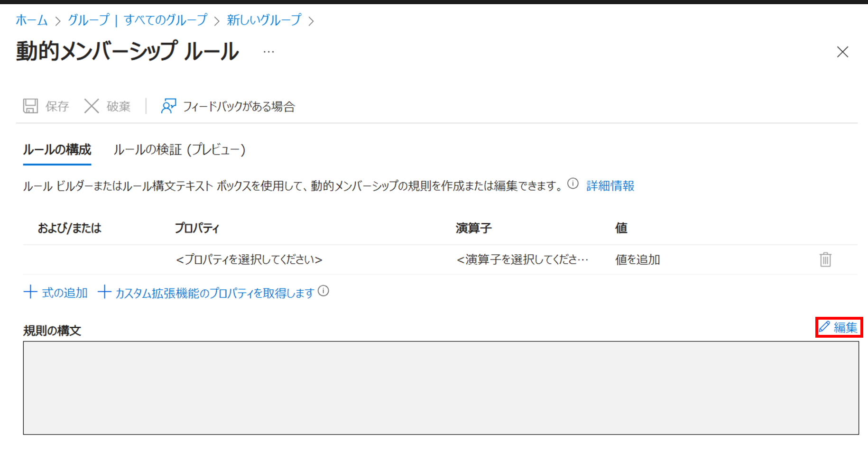Image resolution: width=868 pixels, height=452 pixels.
Task: Click 編集 to edit rule syntax
Action: coord(839,327)
